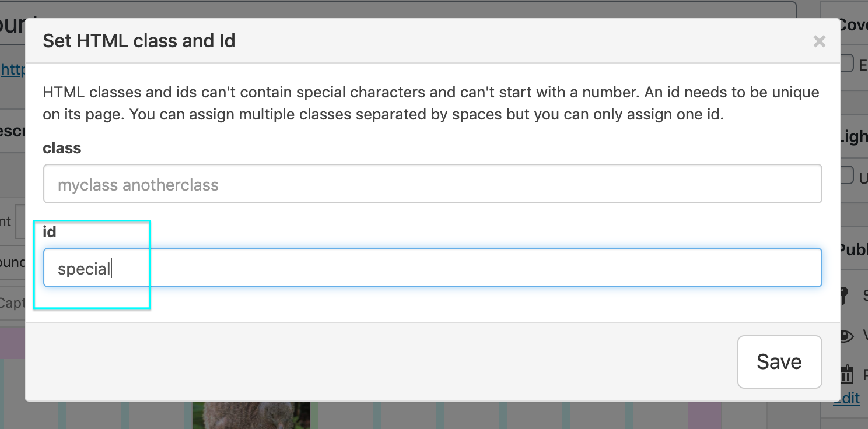
Task: Click the bold "class" field label
Action: (62, 148)
